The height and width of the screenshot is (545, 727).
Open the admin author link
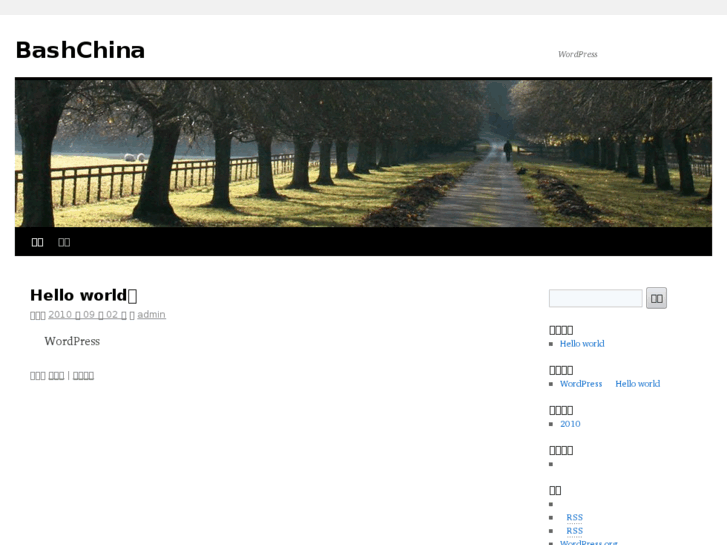click(151, 314)
